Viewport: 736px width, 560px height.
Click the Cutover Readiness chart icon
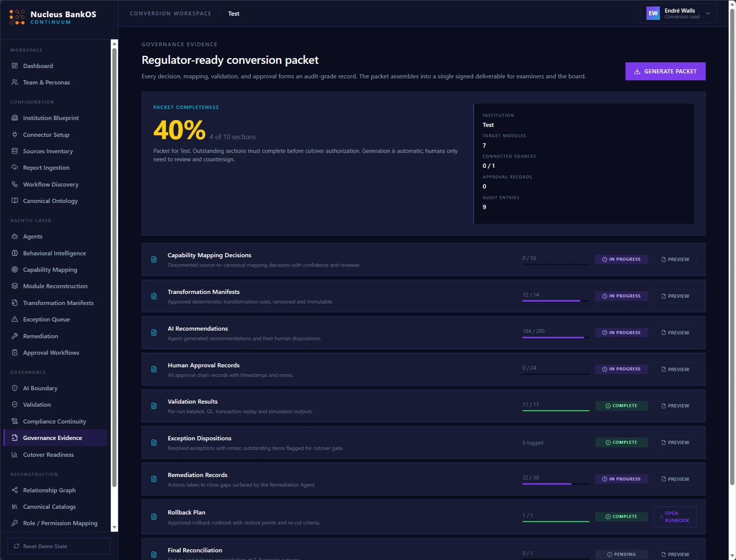coord(15,454)
